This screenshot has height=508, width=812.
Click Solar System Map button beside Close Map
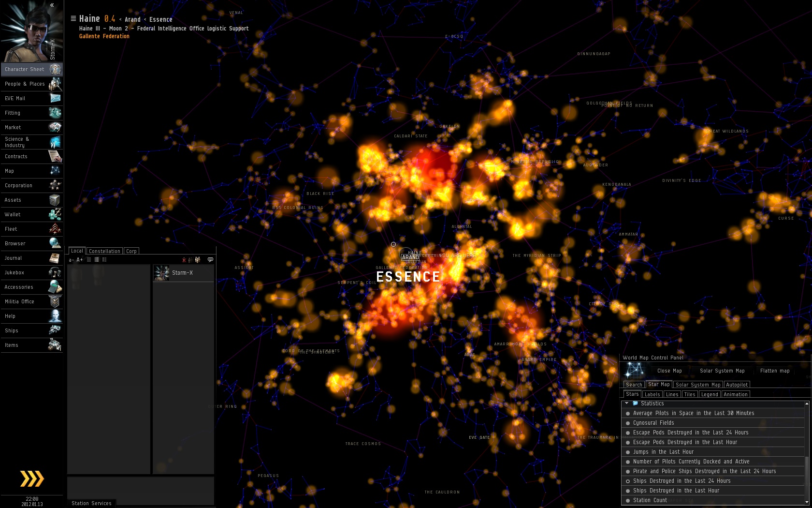coord(722,371)
